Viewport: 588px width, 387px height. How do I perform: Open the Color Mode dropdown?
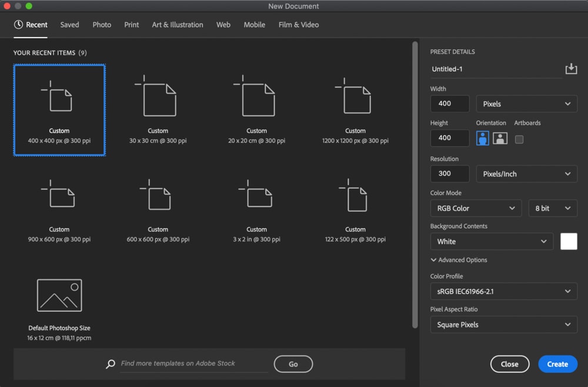[476, 208]
